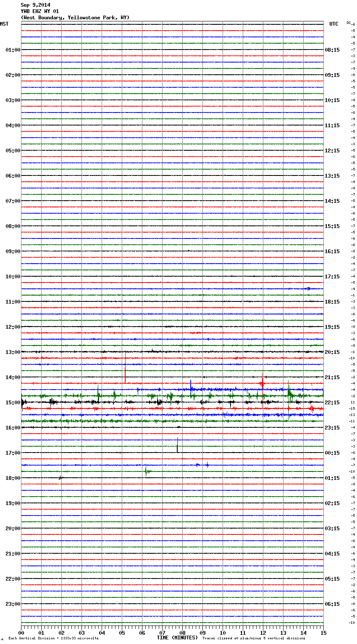Click the '12' minute tick label

[263, 633]
